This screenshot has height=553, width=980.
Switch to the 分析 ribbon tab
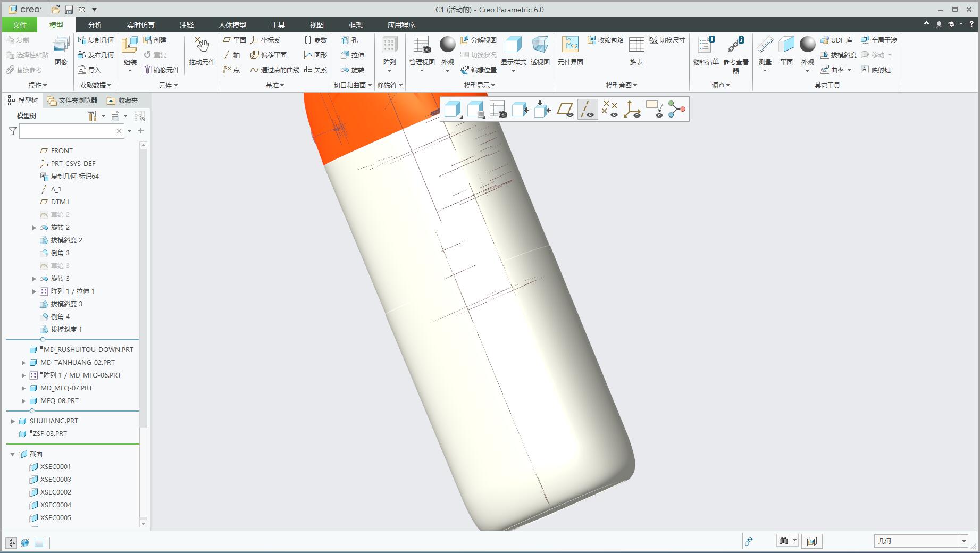point(95,25)
